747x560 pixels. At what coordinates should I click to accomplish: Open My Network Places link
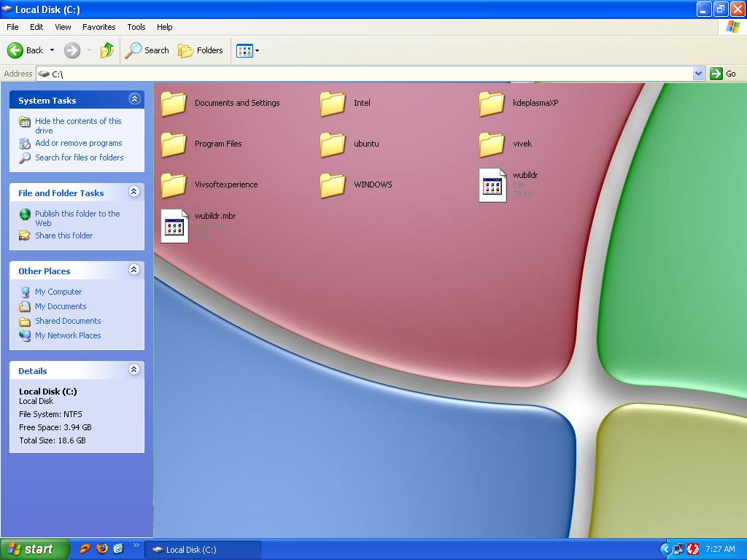click(x=68, y=335)
